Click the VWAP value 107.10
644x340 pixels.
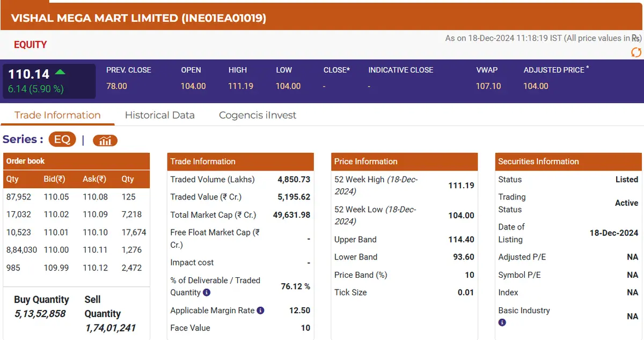(488, 86)
